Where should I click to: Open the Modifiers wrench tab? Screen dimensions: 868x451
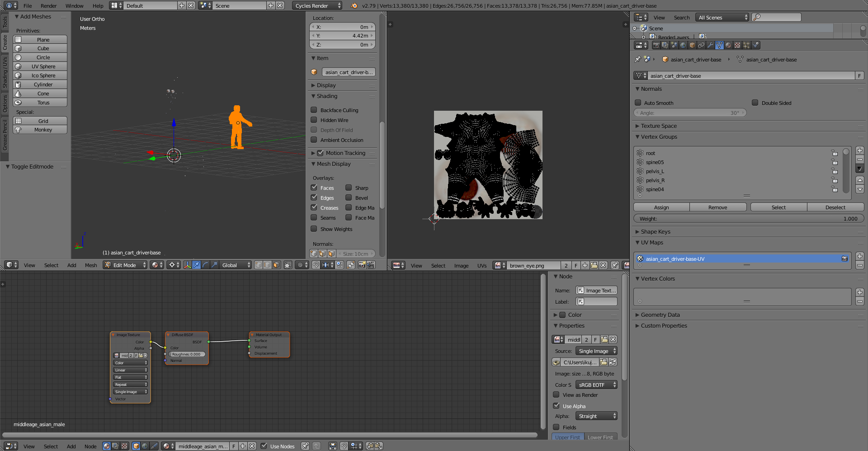[710, 45]
